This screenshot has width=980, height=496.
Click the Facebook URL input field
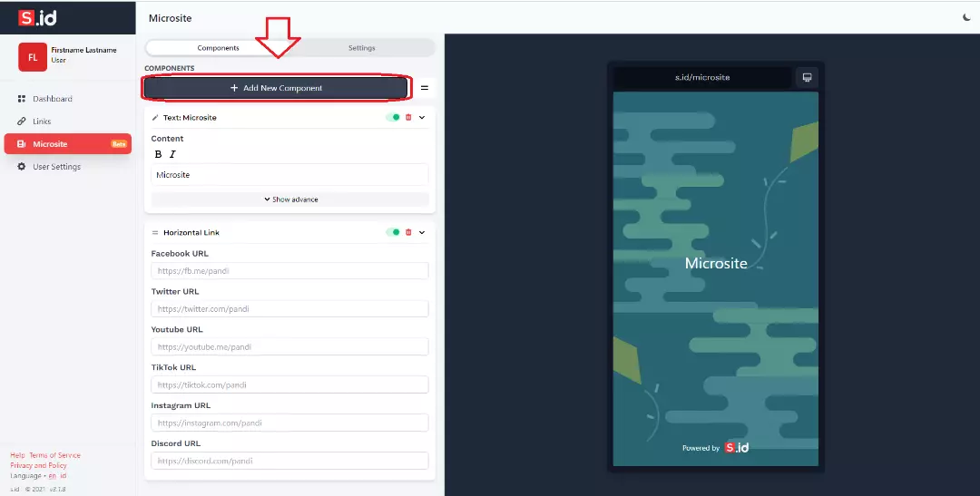(289, 271)
